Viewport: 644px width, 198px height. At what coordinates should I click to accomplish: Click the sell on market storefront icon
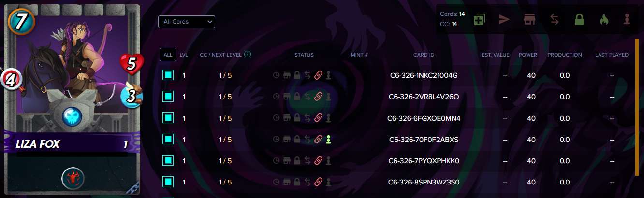coord(530,19)
